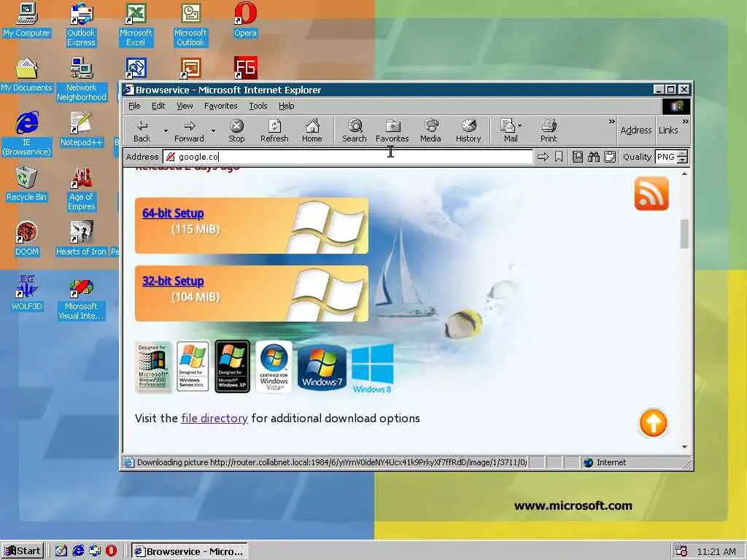Click the 32-bit Setup download link
Screen dimensions: 747x560
(x=173, y=281)
